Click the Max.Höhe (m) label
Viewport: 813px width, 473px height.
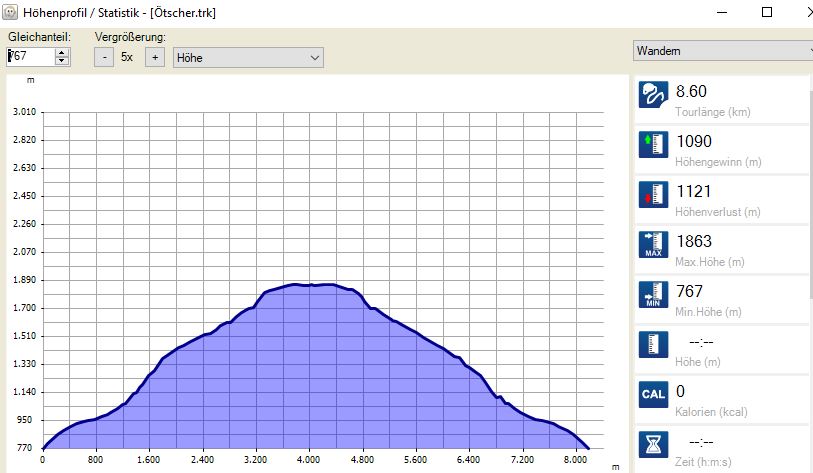710,262
